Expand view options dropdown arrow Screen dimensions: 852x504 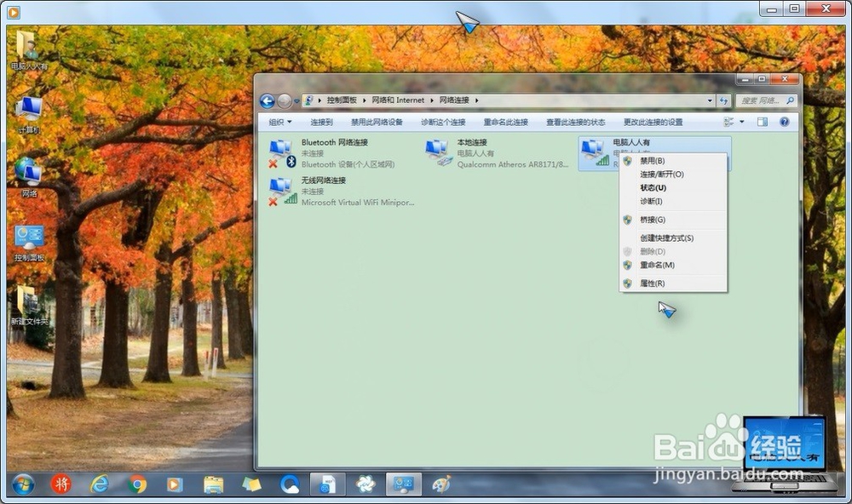click(742, 123)
